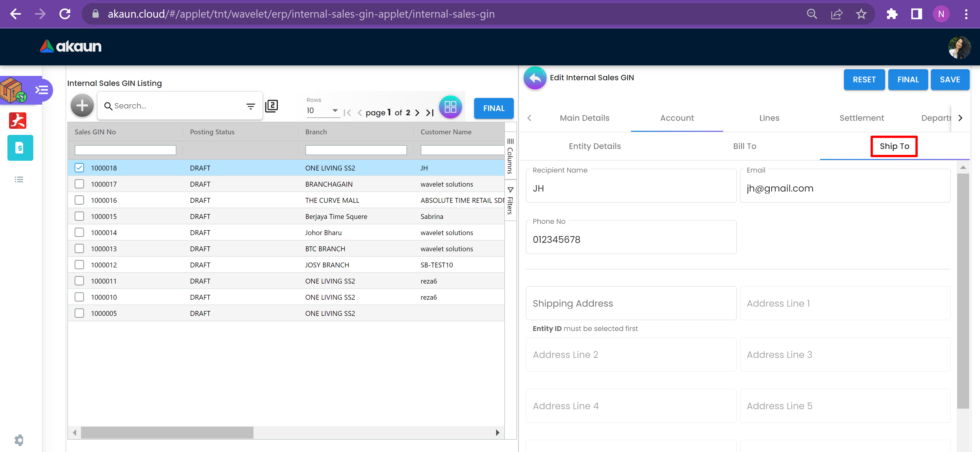Viewport: 980px width, 452px height.
Task: Open the settings gear at sidebar bottom
Action: point(19,440)
